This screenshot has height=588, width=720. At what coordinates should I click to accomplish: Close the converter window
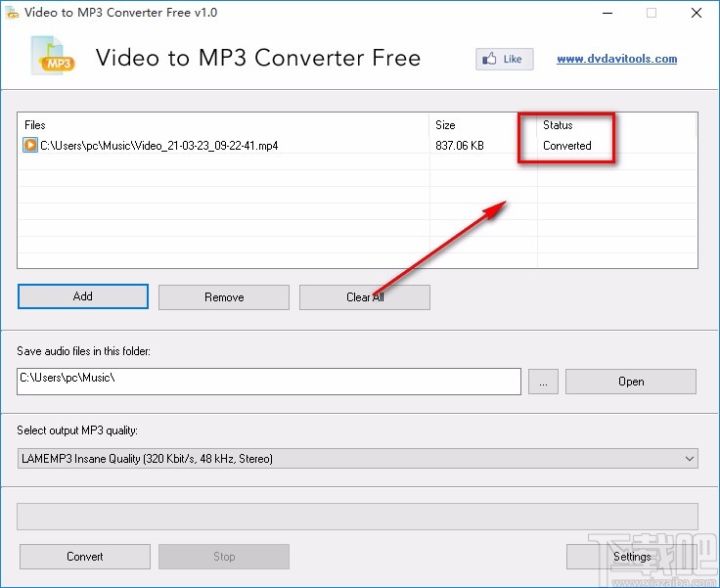point(697,13)
